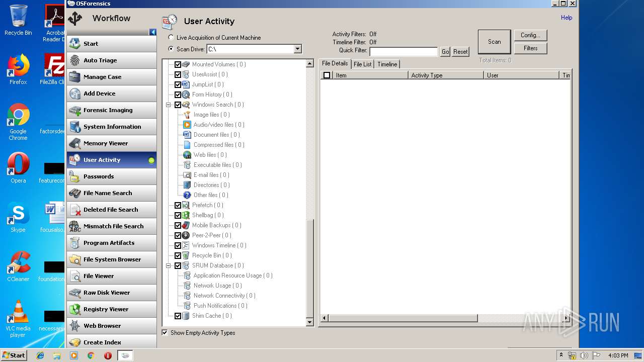Open Forensic Imaging icon
644x362 pixels.
coord(75,110)
